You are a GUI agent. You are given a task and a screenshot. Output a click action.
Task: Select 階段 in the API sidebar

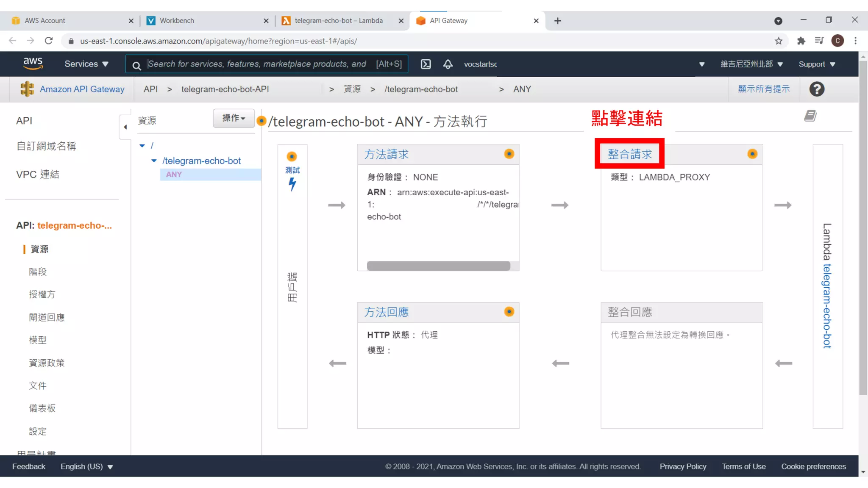[x=38, y=272]
